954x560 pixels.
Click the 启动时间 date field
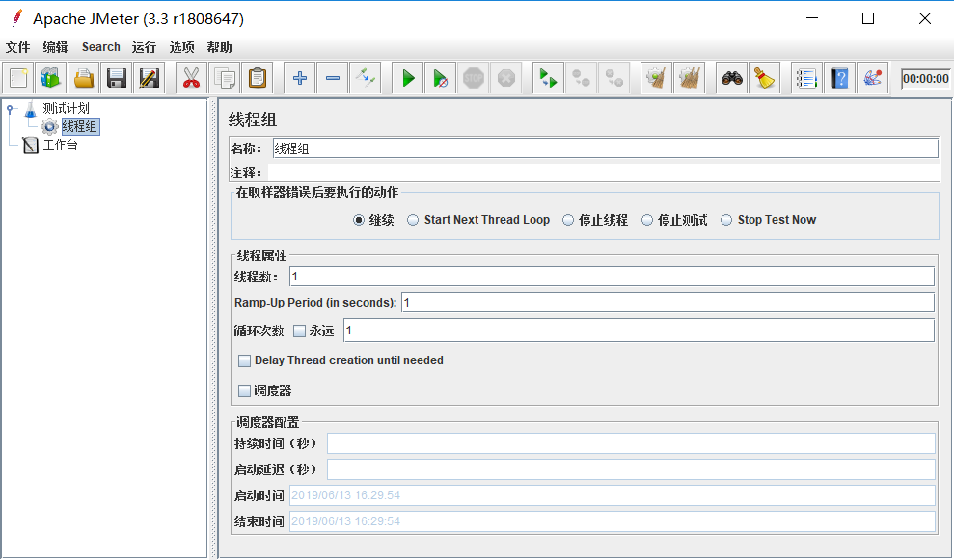pyautogui.click(x=613, y=495)
